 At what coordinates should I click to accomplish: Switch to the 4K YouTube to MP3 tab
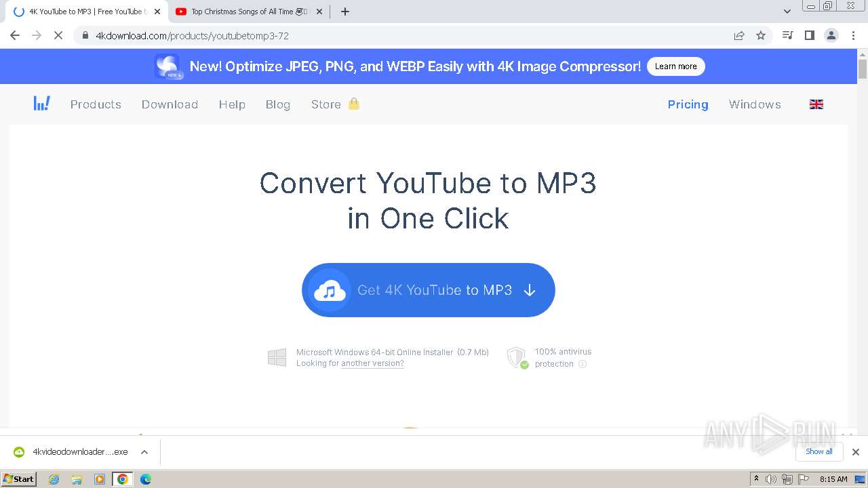[x=87, y=12]
